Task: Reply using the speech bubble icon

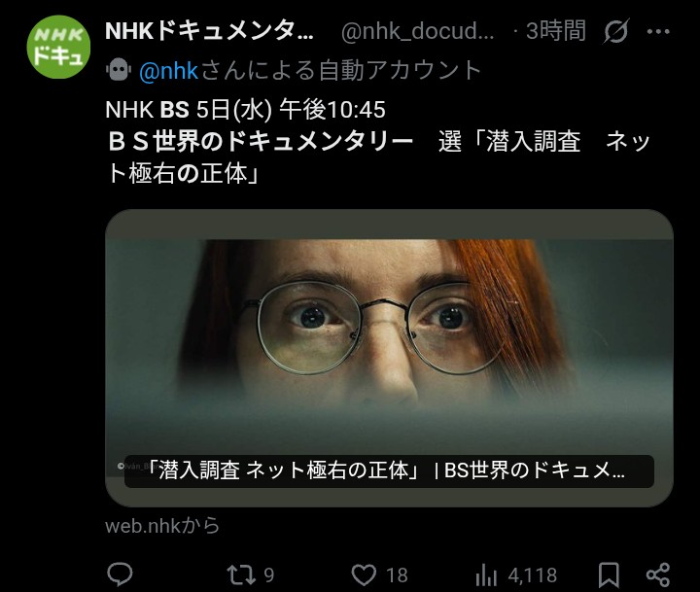Action: 120,575
